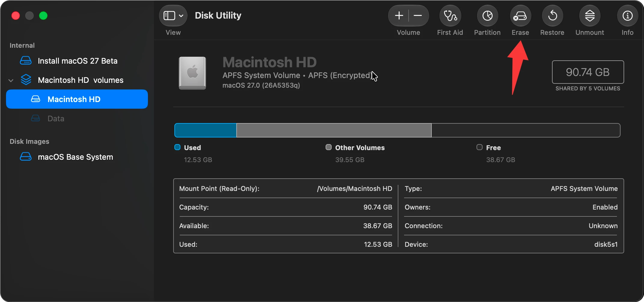Click the SHARED BY 5 VOLUMES label
This screenshot has width=644, height=302.
click(x=588, y=89)
